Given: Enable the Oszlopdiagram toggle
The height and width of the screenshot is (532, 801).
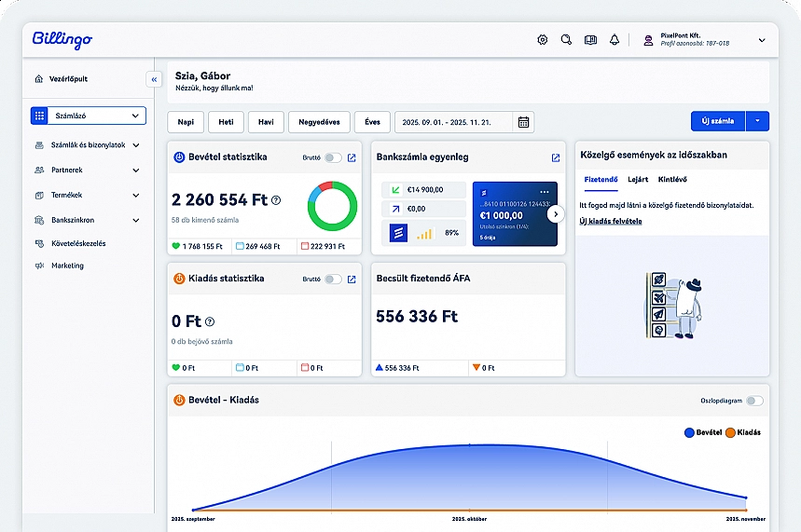Looking at the screenshot, I should [x=753, y=401].
